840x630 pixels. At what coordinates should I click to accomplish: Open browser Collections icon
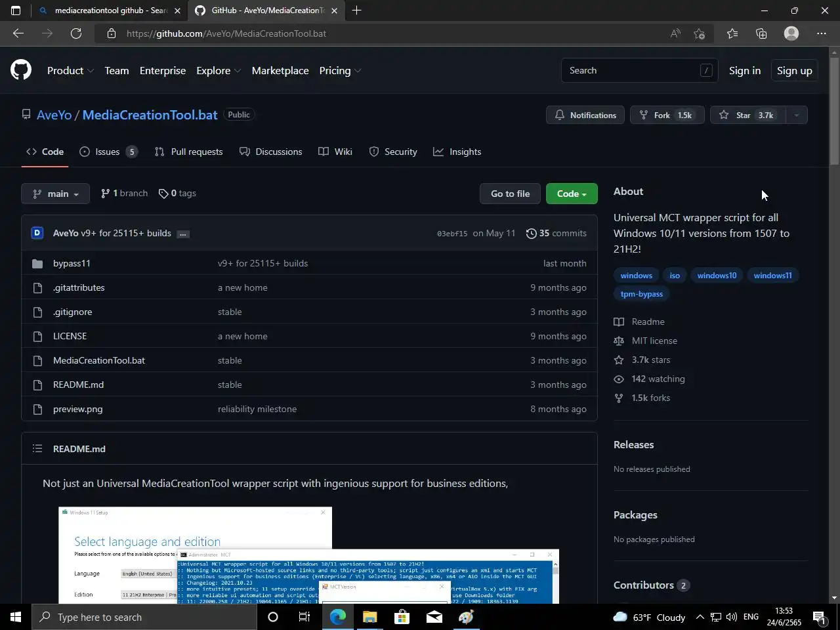(x=761, y=33)
